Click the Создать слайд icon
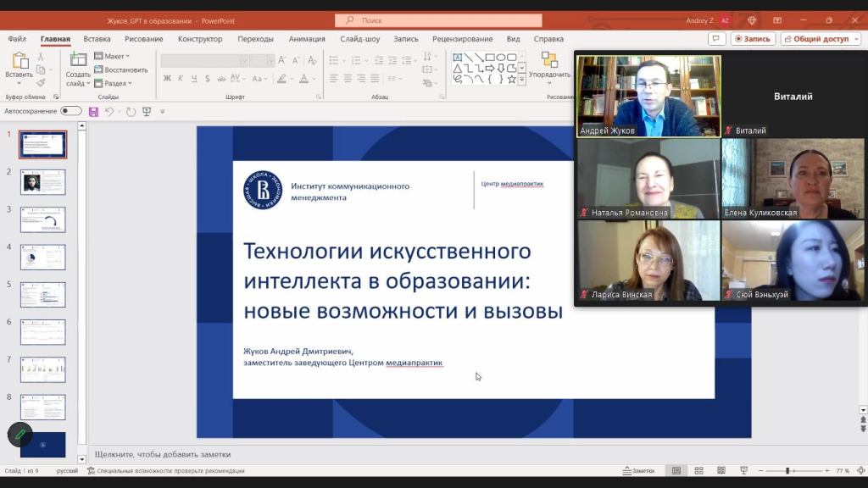Image resolution: width=868 pixels, height=488 pixels. pyautogui.click(x=78, y=60)
